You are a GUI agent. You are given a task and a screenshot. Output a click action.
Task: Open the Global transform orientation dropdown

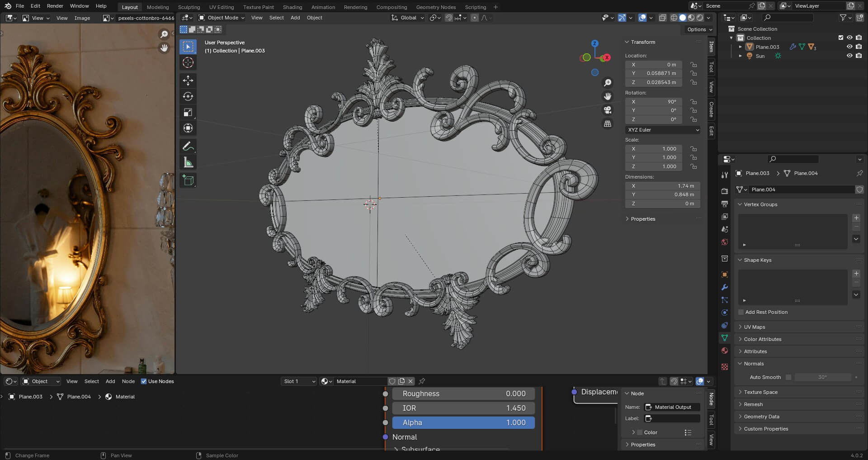[x=408, y=18]
